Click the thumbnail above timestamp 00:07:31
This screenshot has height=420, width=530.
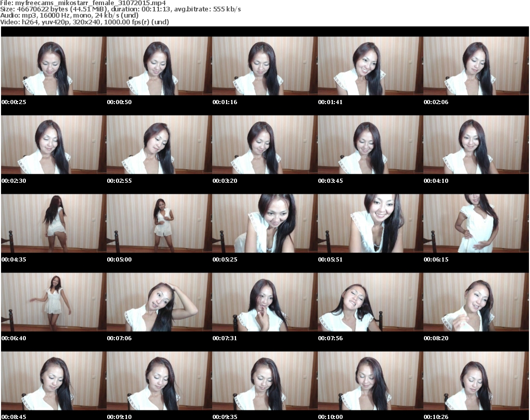click(264, 302)
